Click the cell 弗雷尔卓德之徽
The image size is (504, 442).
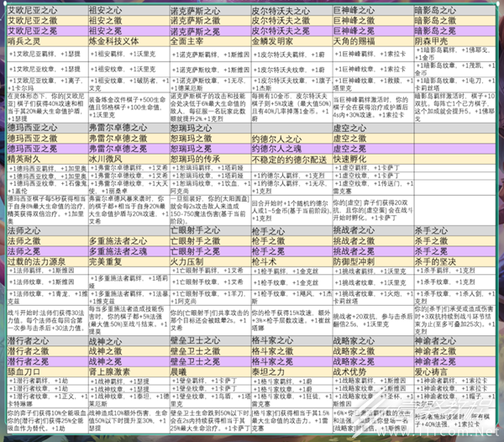(x=129, y=139)
